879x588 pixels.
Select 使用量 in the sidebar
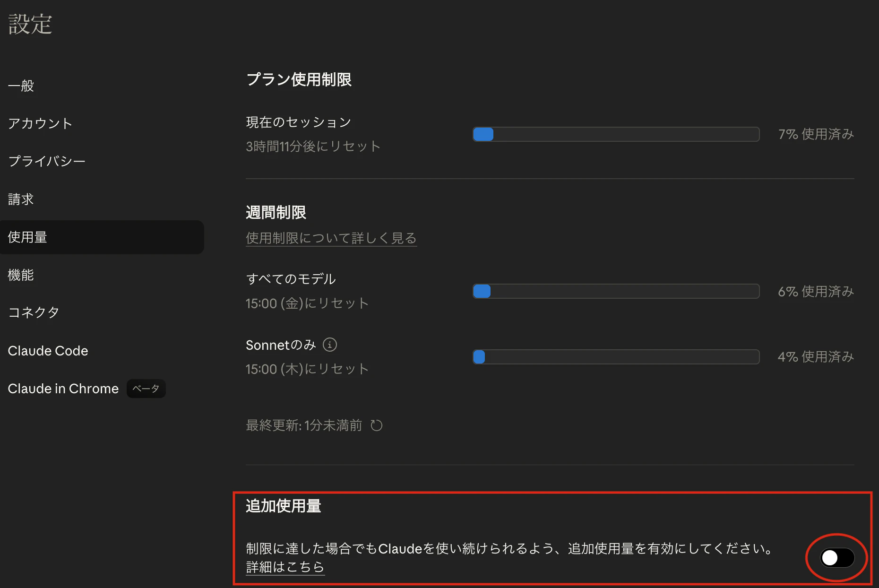click(102, 237)
